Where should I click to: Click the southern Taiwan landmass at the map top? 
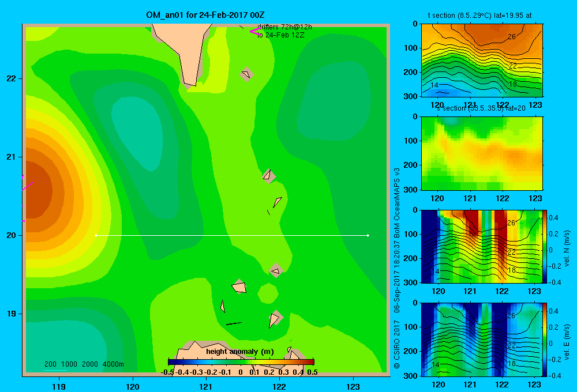[x=184, y=51]
